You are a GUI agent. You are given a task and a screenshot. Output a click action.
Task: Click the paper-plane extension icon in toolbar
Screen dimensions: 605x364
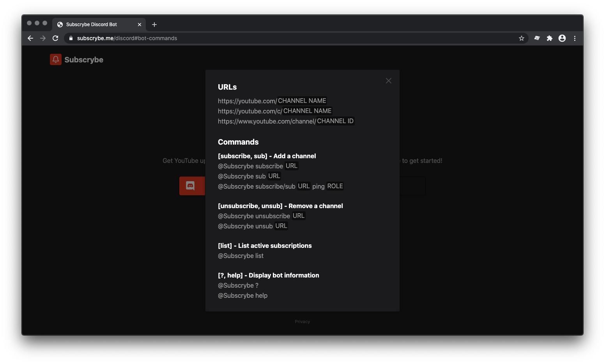pyautogui.click(x=537, y=38)
